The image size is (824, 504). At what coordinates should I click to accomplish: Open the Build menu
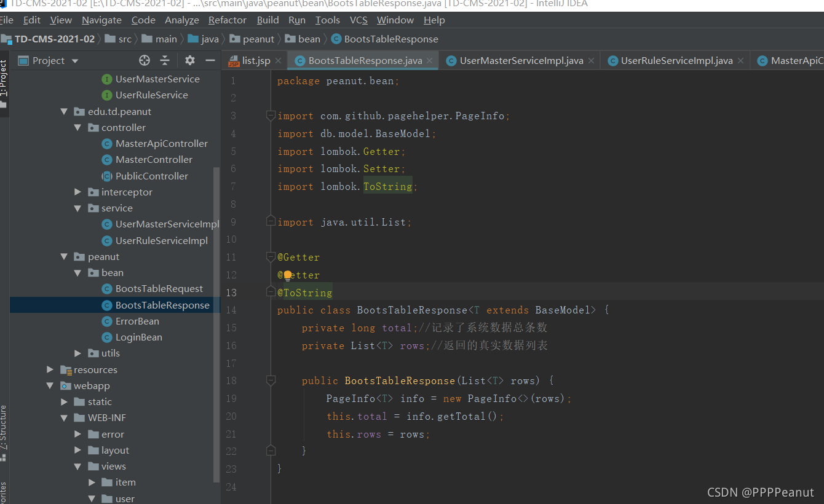tap(267, 20)
